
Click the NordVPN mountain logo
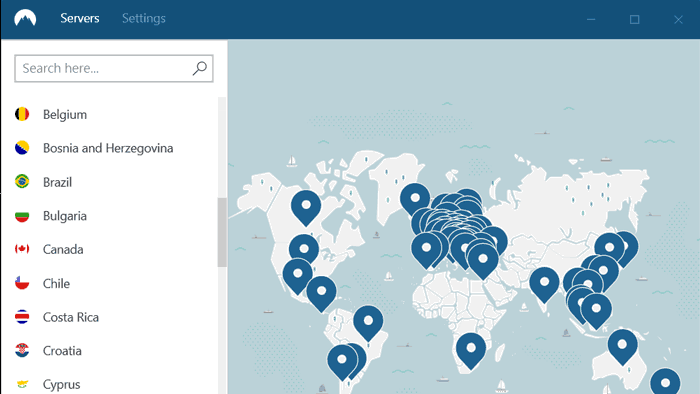25,18
